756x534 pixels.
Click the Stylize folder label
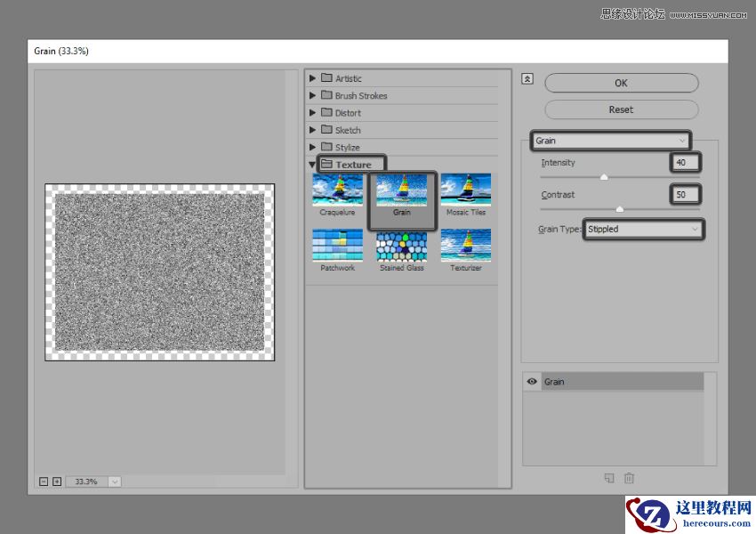click(x=348, y=148)
